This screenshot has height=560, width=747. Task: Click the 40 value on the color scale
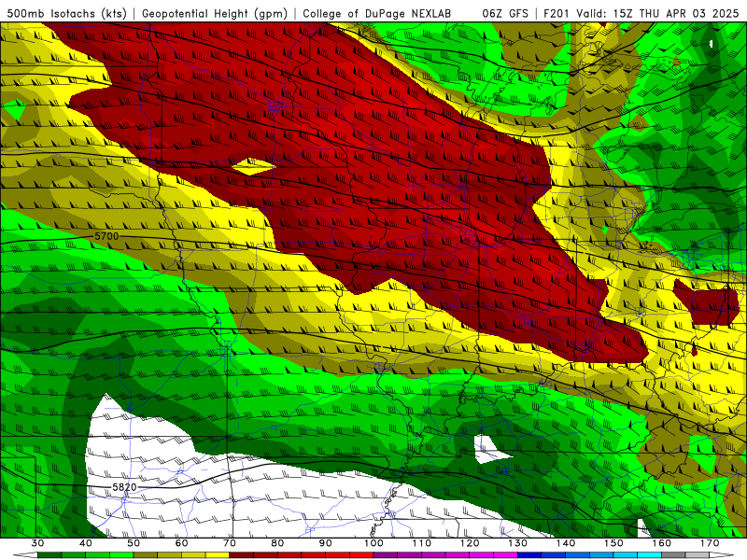(86, 543)
